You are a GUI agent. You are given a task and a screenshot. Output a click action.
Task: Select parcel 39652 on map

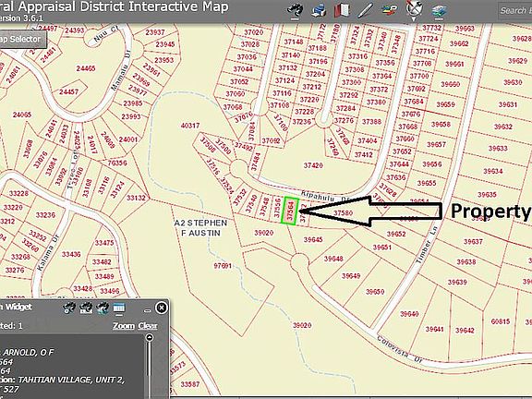(x=396, y=234)
